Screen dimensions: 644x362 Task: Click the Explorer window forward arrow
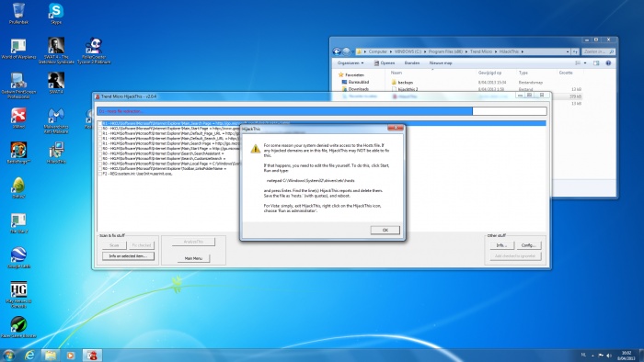tap(347, 51)
